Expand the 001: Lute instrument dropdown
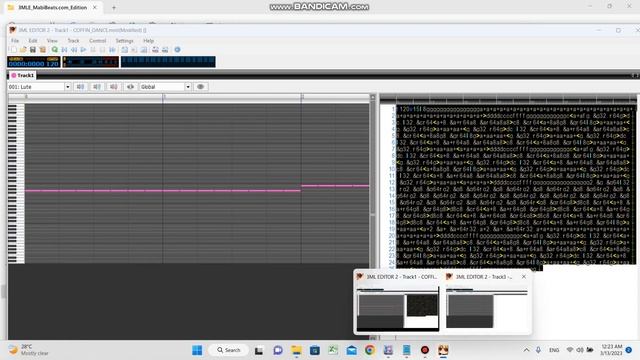Image resolution: width=640 pixels, height=360 pixels. [67, 87]
